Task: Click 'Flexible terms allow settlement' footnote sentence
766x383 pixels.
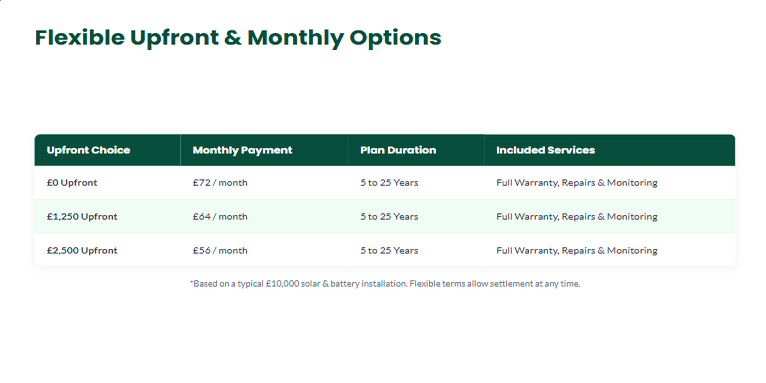Action: [x=495, y=283]
